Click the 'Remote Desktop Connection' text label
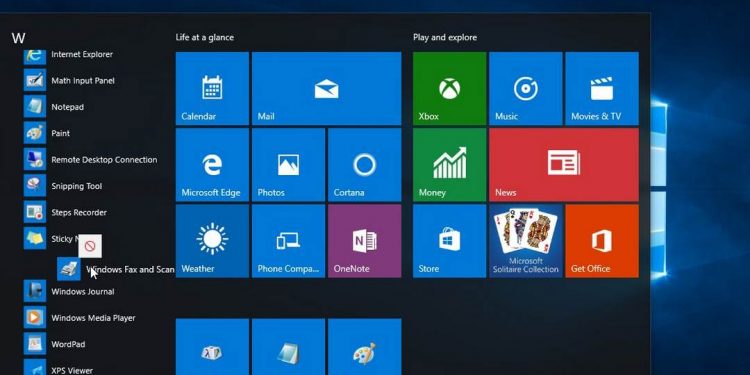 (x=104, y=160)
